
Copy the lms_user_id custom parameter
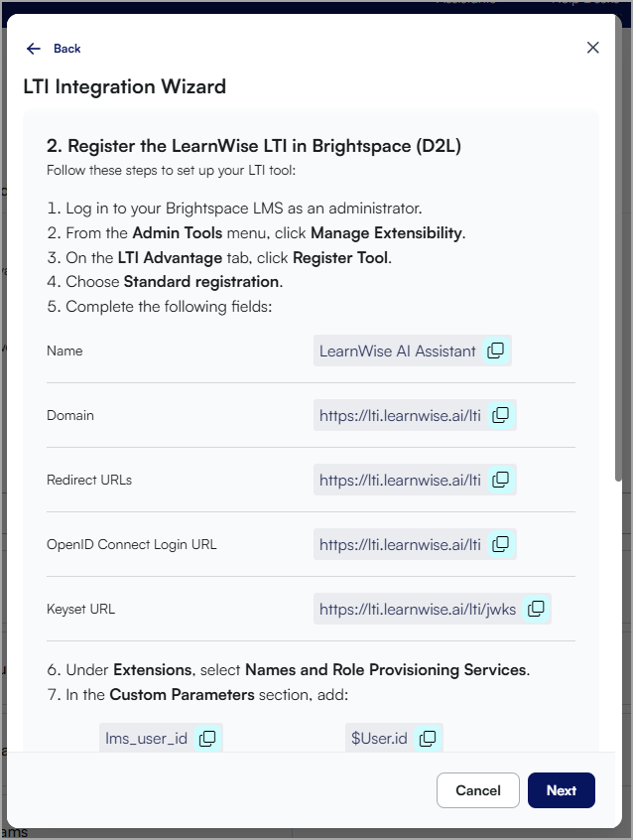pyautogui.click(x=206, y=738)
